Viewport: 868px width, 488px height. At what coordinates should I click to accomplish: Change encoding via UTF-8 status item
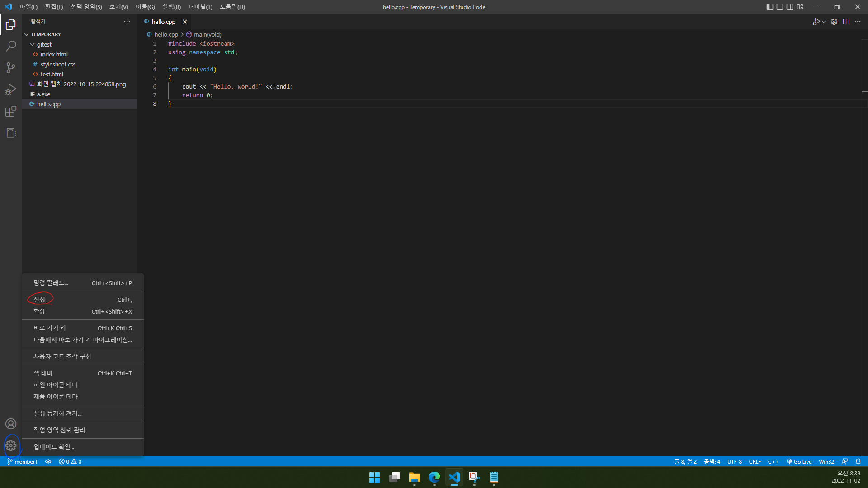click(735, 461)
